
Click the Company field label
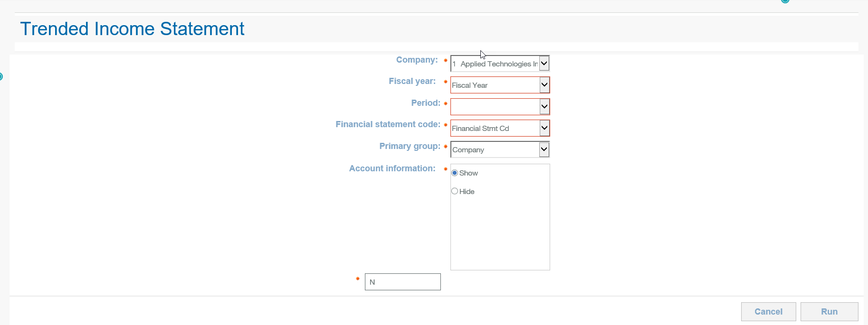(x=417, y=60)
